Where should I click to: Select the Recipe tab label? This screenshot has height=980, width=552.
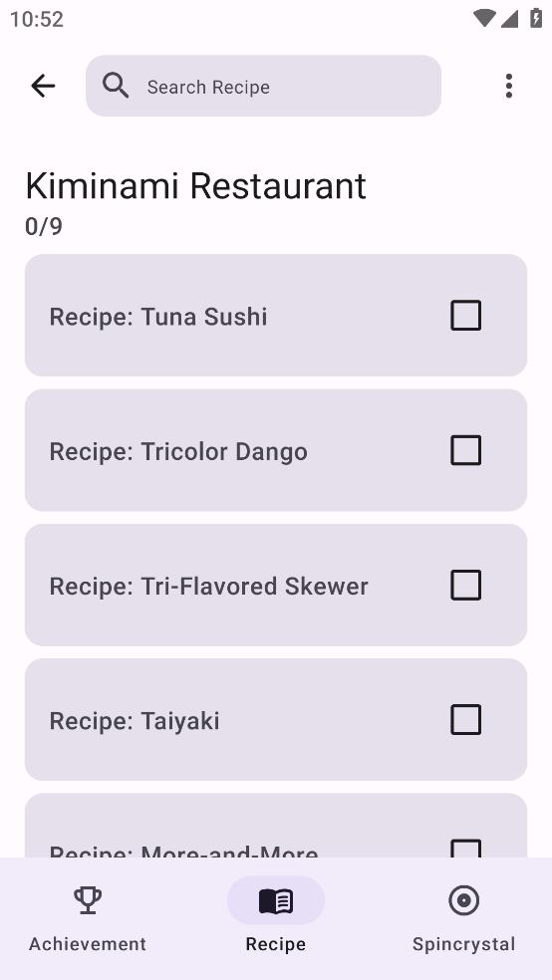(x=276, y=944)
